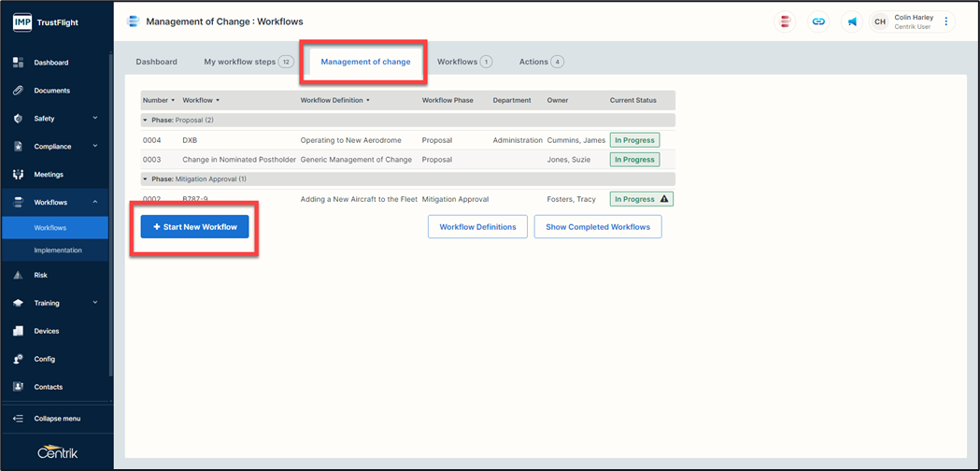Switch to the Actions tab
Image resolution: width=980 pixels, height=471 pixels.
point(541,62)
